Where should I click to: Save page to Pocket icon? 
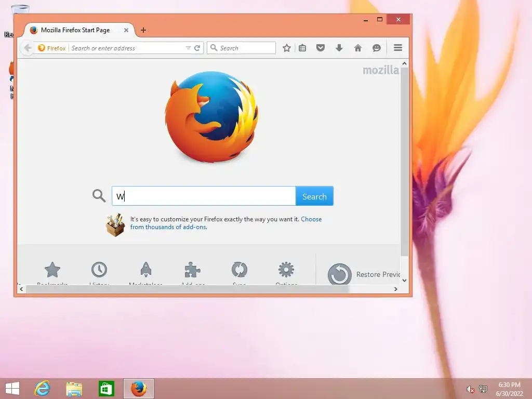point(320,48)
